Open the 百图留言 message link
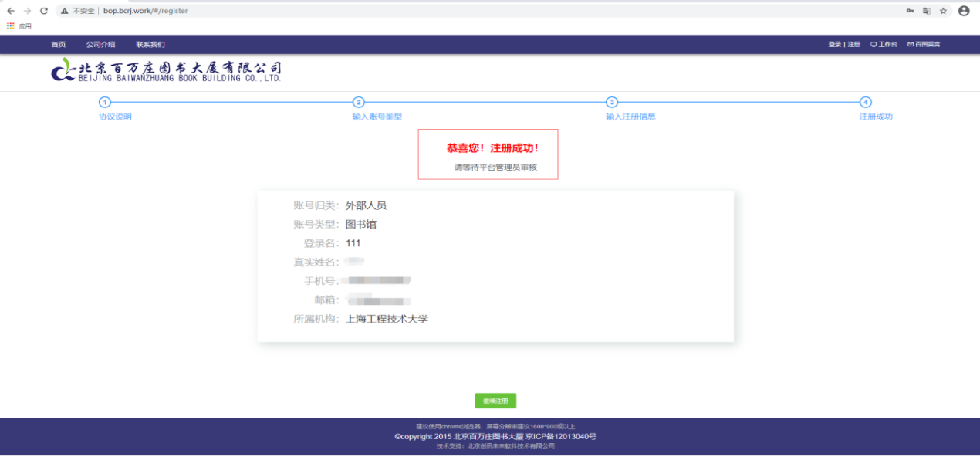Image resolution: width=980 pixels, height=457 pixels. point(924,45)
